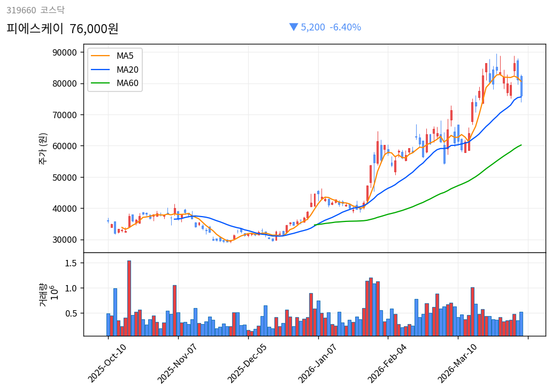Click the 피에스케이 stock name title
Image resolution: width=552 pixels, height=392 pixels.
pos(35,27)
